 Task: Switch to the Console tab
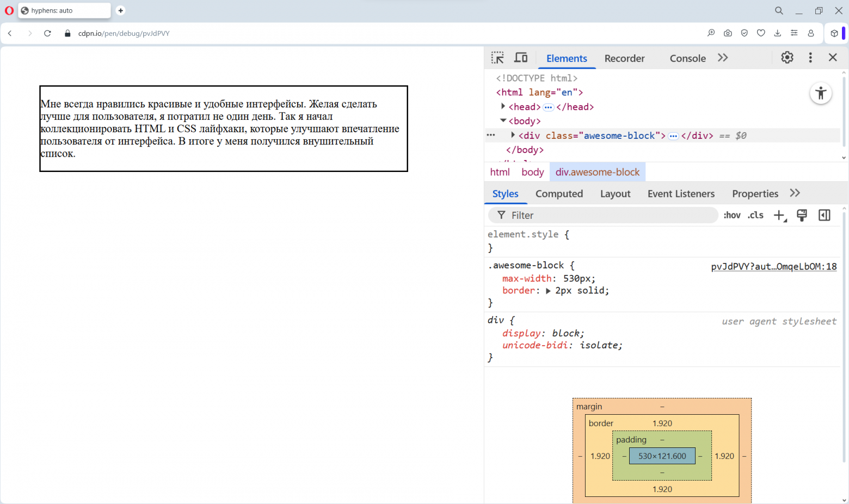pos(687,58)
